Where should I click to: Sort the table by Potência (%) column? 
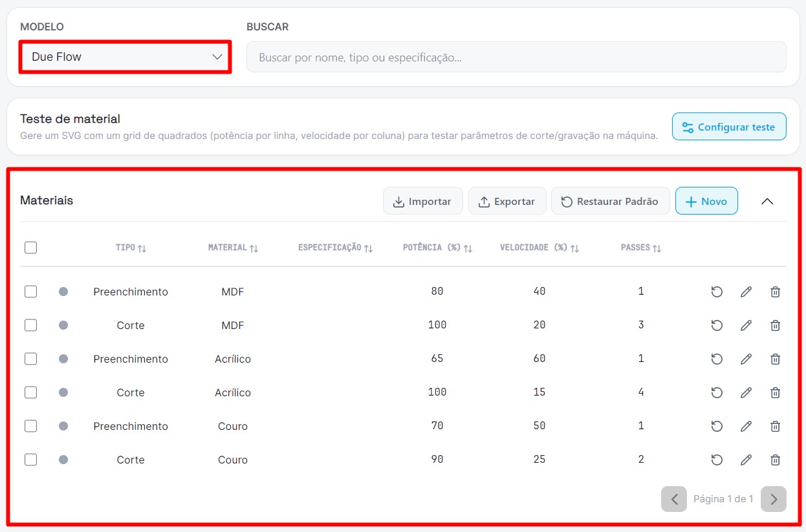438,248
